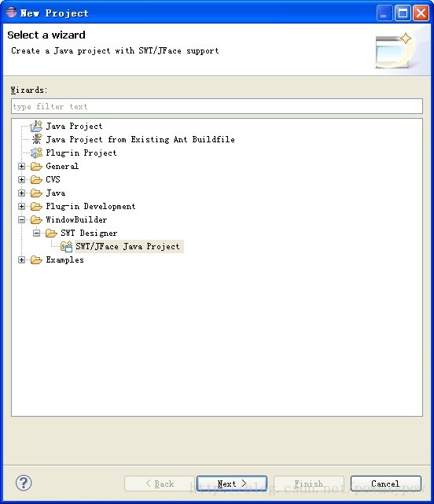Click the CVS folder icon
This screenshot has height=504, width=434.
coord(36,180)
